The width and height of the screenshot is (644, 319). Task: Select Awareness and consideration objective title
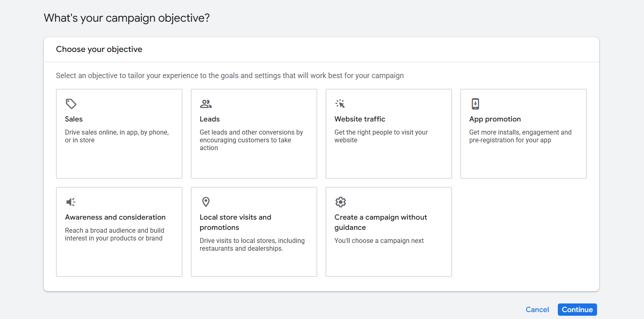[x=115, y=217]
